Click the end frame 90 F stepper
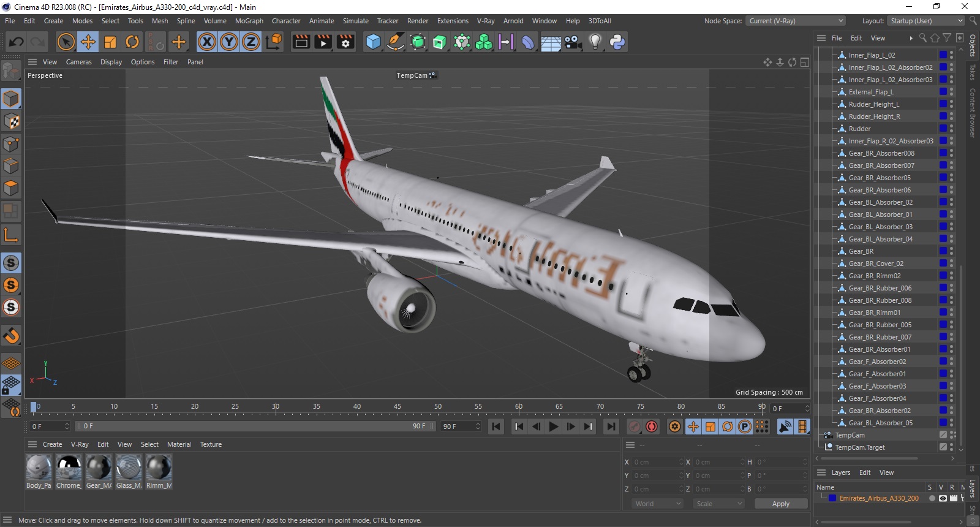Screen dimensions: 980x527 [x=478, y=427]
